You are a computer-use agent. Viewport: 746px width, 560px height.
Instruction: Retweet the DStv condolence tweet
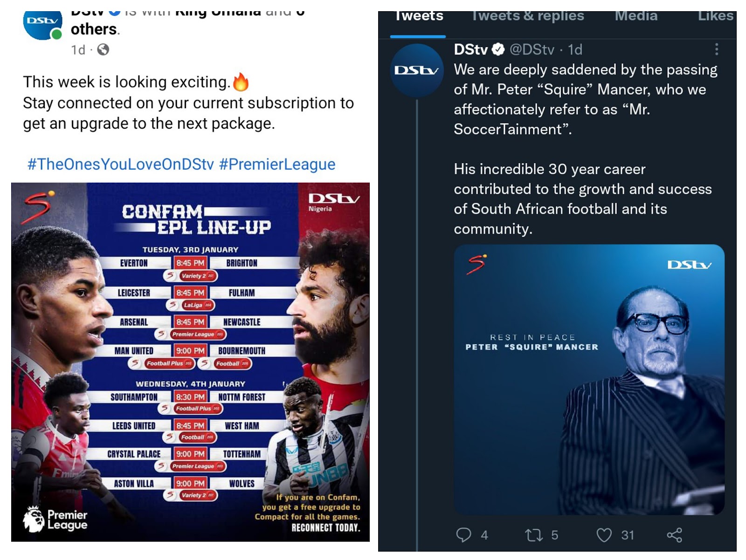pos(533,534)
